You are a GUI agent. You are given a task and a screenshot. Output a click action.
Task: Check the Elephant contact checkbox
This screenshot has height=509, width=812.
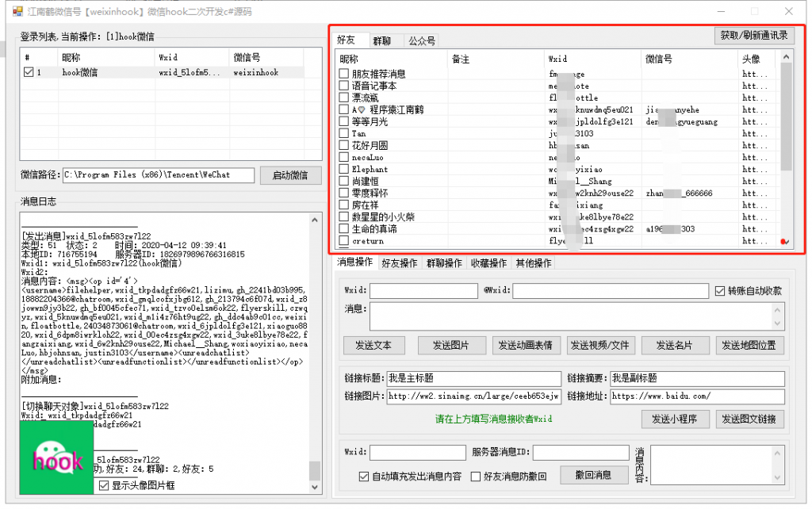click(343, 169)
